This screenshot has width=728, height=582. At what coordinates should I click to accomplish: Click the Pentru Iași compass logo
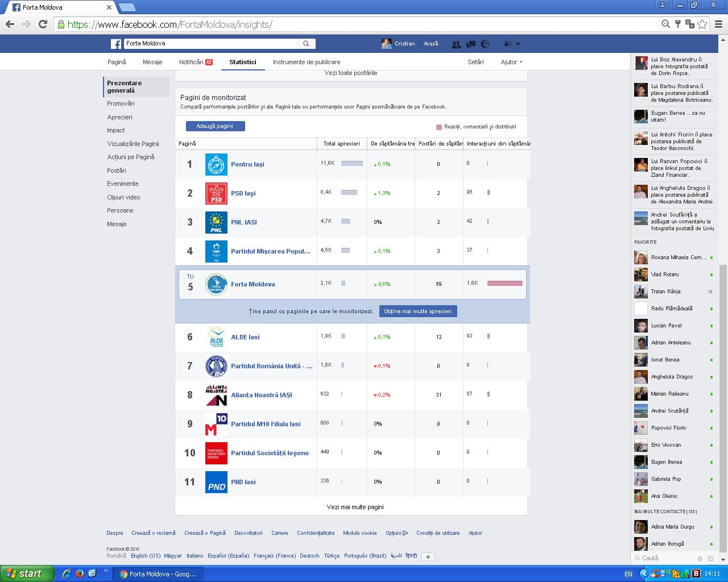tap(216, 164)
